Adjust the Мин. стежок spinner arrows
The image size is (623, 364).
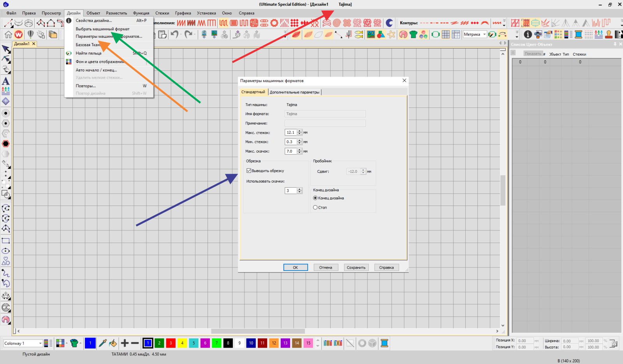point(299,142)
